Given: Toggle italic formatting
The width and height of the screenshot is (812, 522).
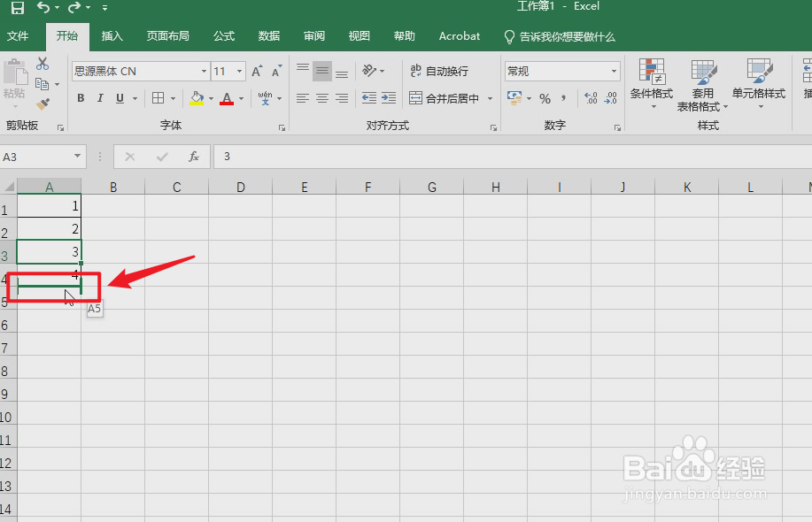Looking at the screenshot, I should click(x=100, y=97).
